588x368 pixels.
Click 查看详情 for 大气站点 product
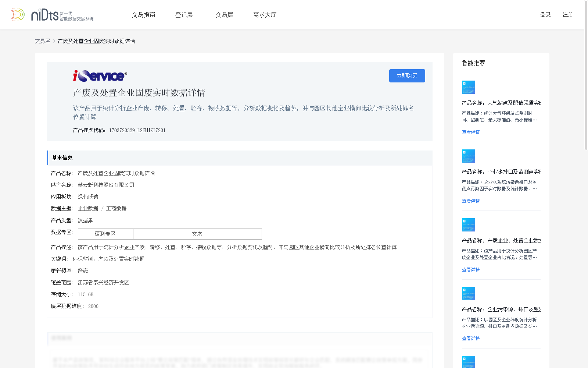tap(471, 132)
